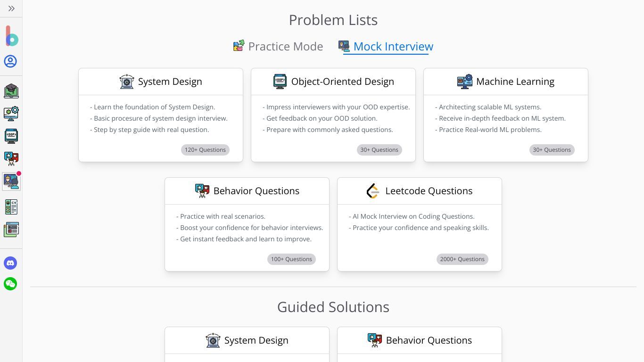The width and height of the screenshot is (644, 362).
Task: Expand the sidebar with double-chevron arrow
Action: 11,8
